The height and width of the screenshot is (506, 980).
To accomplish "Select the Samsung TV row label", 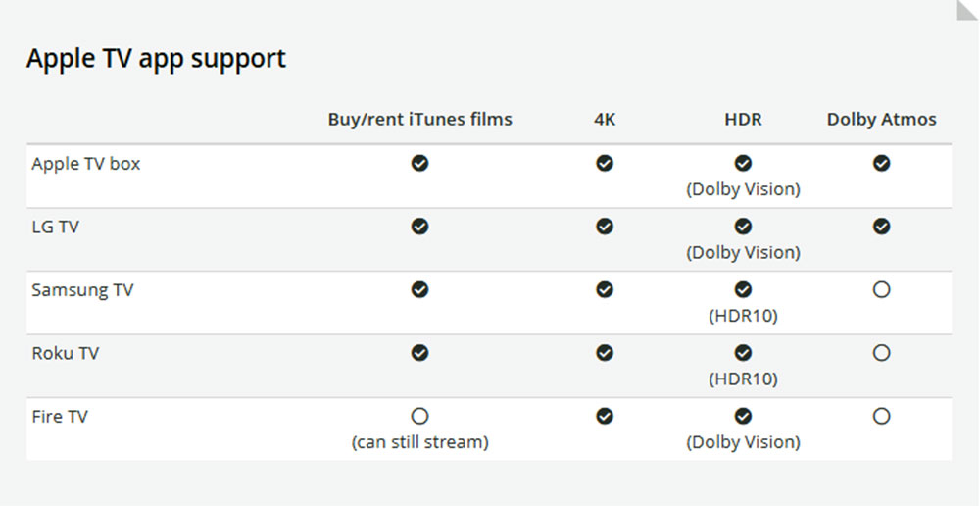I will tap(82, 290).
